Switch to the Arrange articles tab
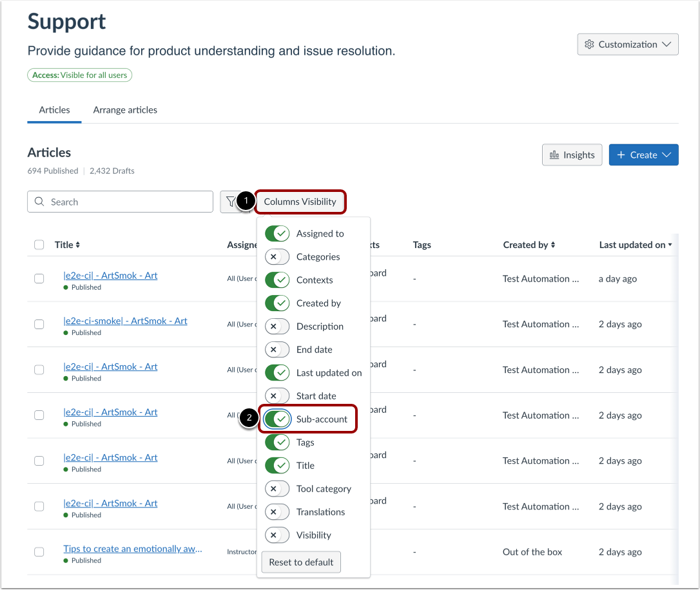Image resolution: width=700 pixels, height=590 pixels. pos(125,109)
